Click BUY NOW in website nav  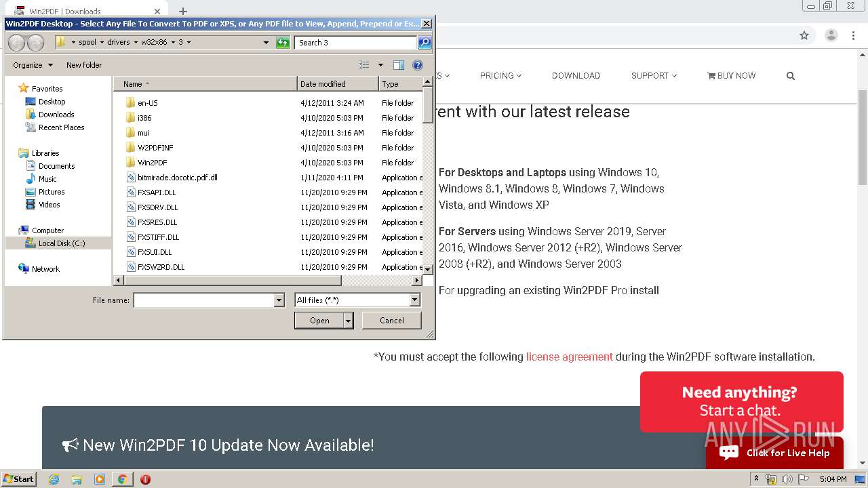tap(731, 76)
